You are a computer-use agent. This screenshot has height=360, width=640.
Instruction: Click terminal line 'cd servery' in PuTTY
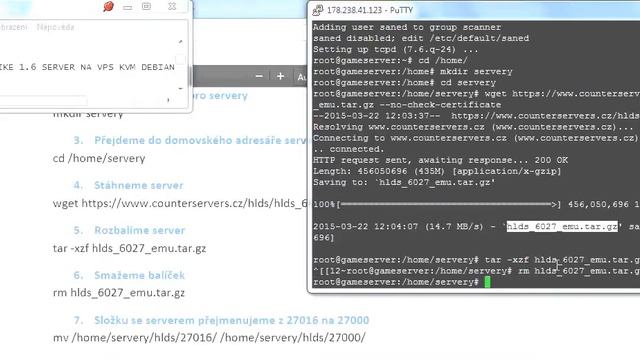point(404,83)
